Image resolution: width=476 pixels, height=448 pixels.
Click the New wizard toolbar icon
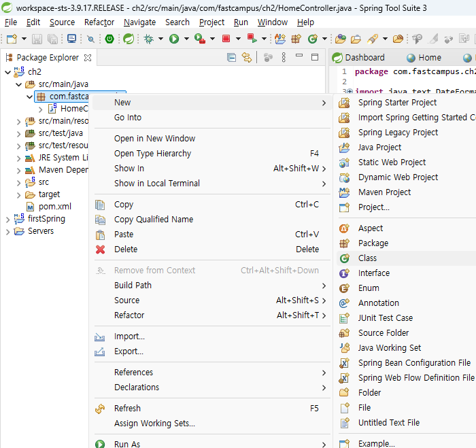[12, 39]
